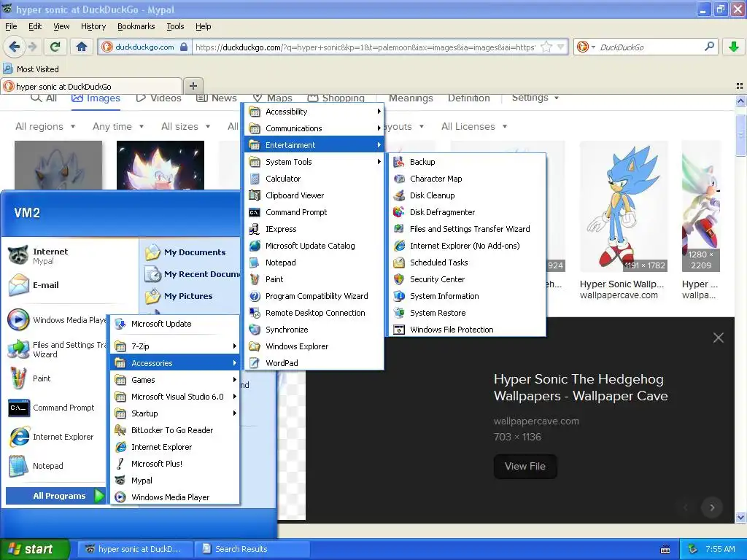Click All Programs in Start menu
Viewport: 747px width, 560px height.
(55, 496)
